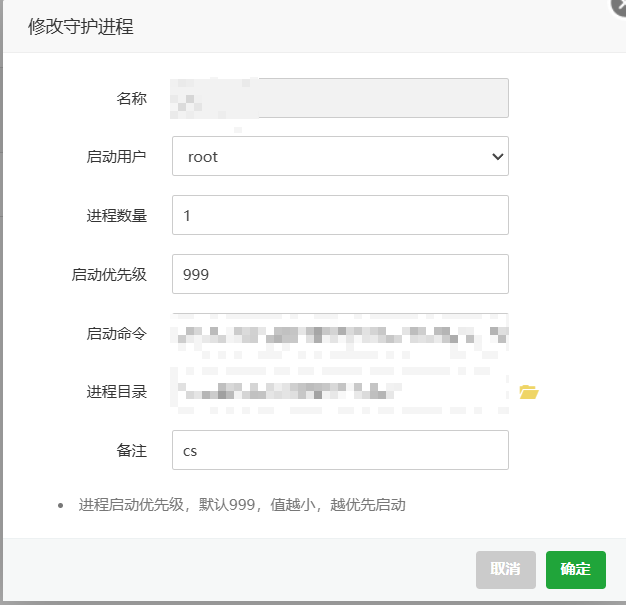Focus the 启动优先级 field containing 999

(x=340, y=274)
